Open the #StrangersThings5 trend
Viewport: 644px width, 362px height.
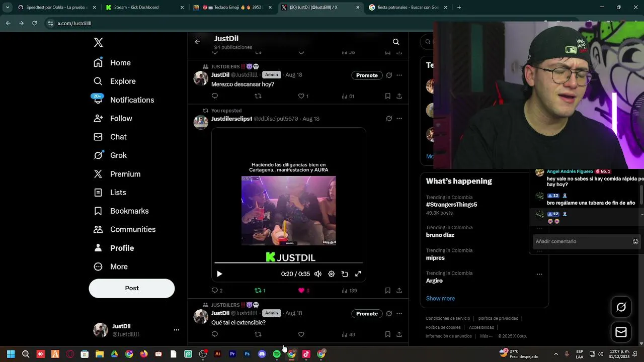[x=451, y=205]
